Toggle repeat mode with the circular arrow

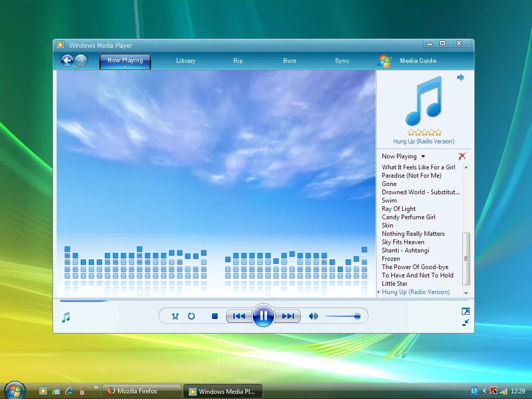[191, 316]
